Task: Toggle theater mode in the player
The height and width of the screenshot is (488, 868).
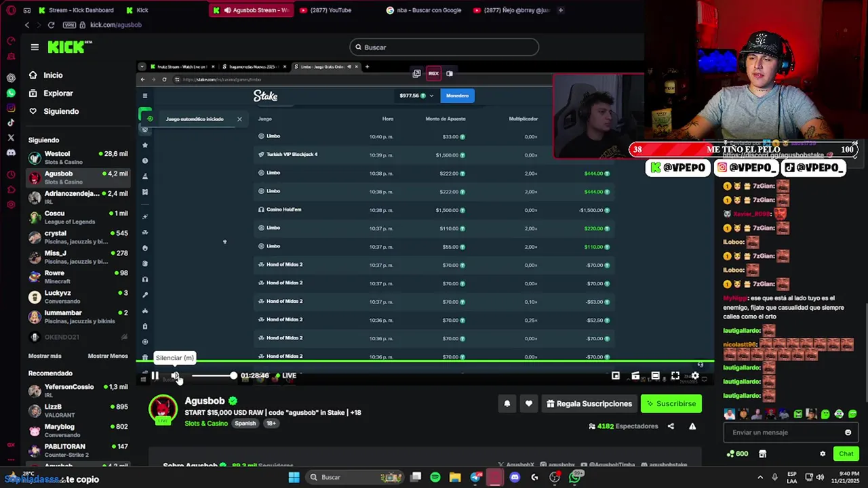Action: tap(655, 375)
